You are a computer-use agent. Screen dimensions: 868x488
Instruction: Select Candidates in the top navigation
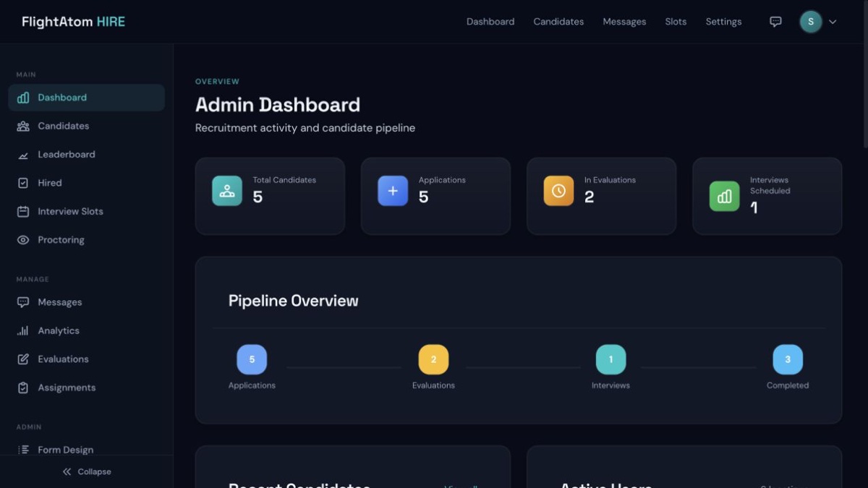click(x=558, y=22)
